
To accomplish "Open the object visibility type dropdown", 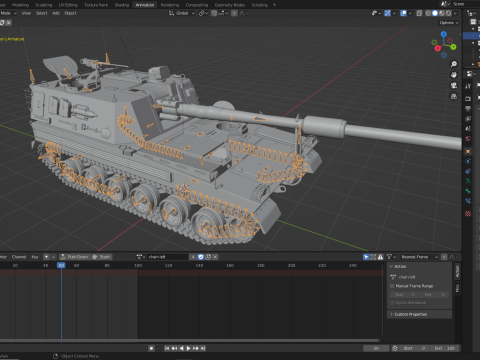I will (x=376, y=13).
